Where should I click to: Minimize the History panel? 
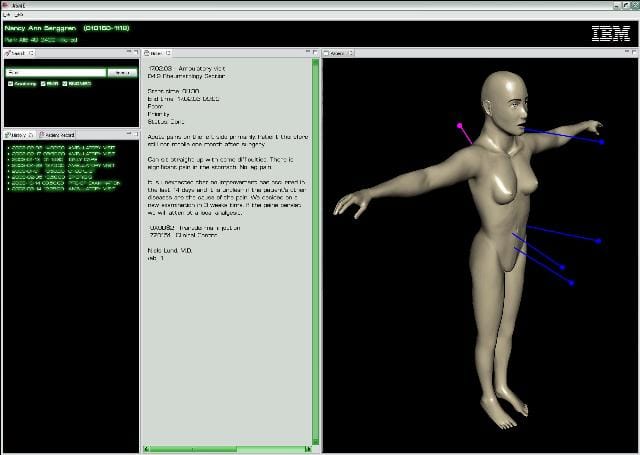pos(129,133)
